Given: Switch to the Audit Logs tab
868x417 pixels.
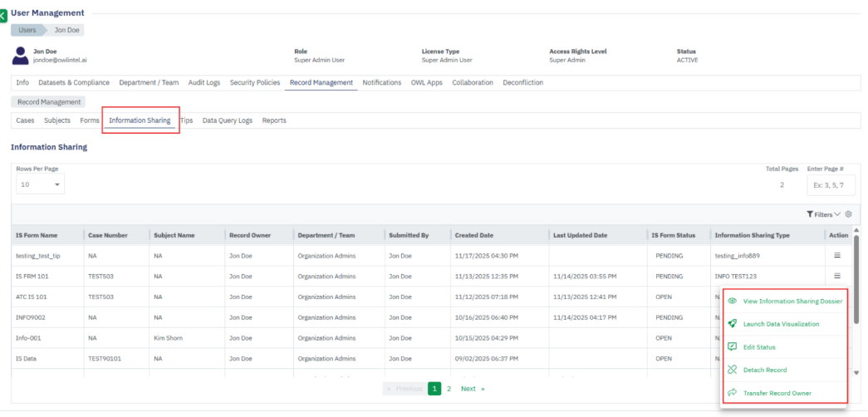Looking at the screenshot, I should pyautogui.click(x=204, y=83).
